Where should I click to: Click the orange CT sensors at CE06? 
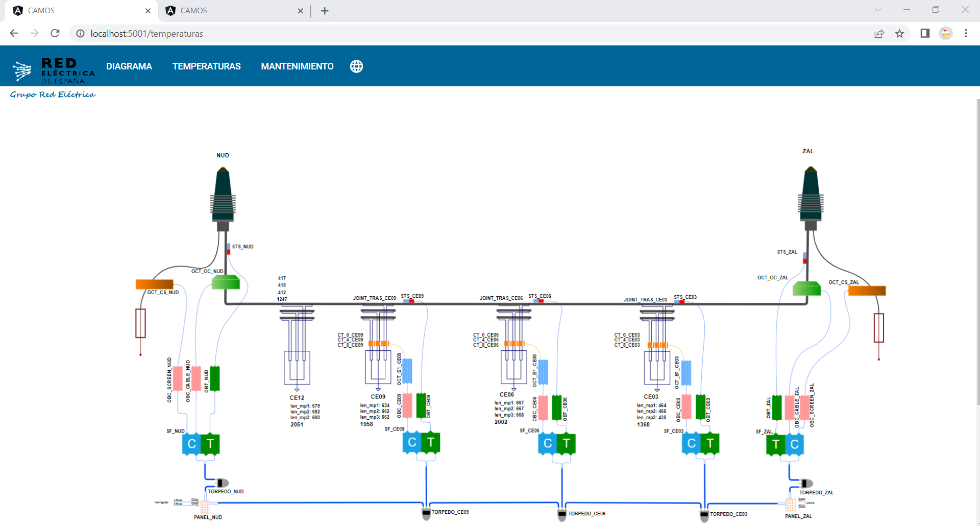pos(514,344)
